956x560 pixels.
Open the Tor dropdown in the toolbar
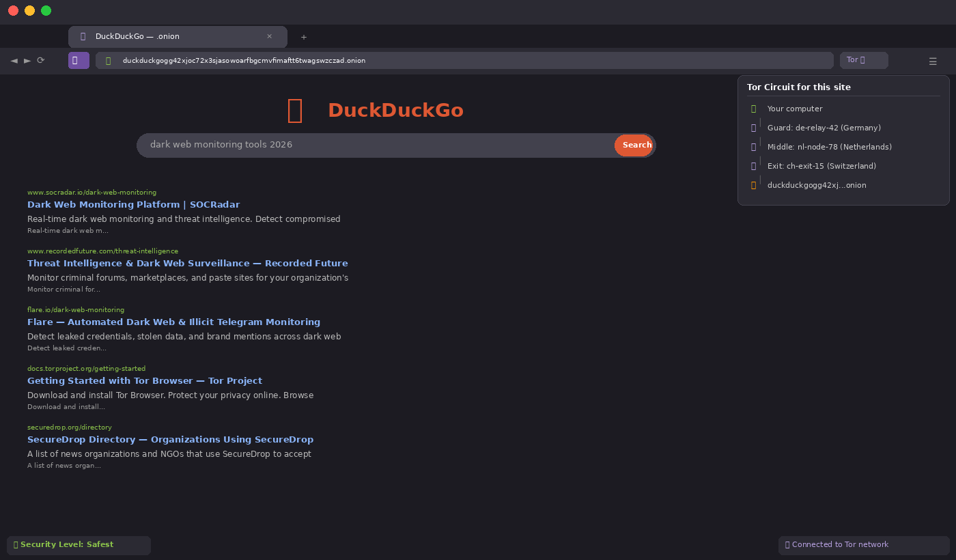pos(864,60)
